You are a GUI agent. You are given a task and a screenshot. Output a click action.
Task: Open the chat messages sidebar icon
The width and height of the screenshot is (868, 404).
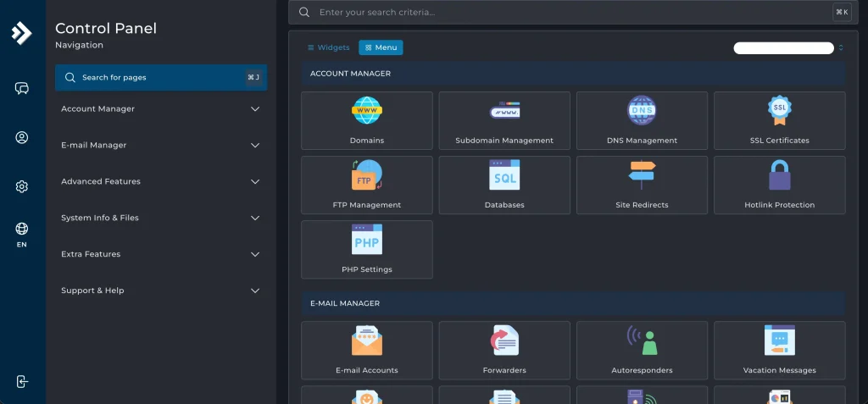coord(21,89)
